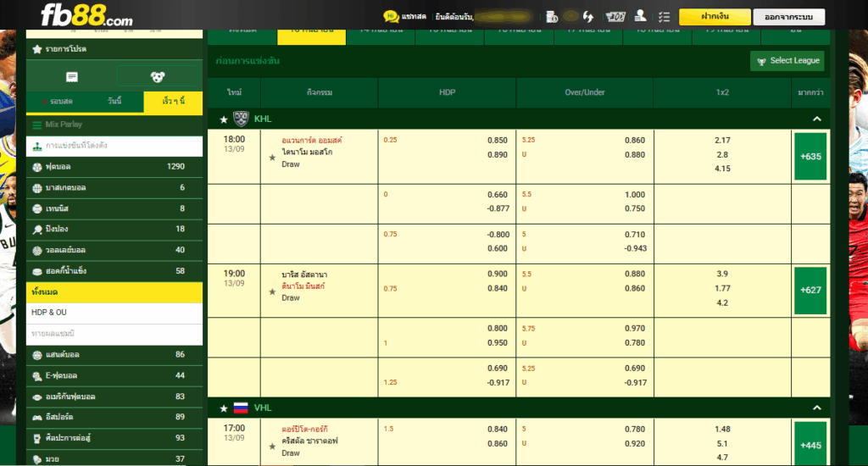Click the balance statement coin icon
Screen dimensions: 868x466
click(x=551, y=17)
